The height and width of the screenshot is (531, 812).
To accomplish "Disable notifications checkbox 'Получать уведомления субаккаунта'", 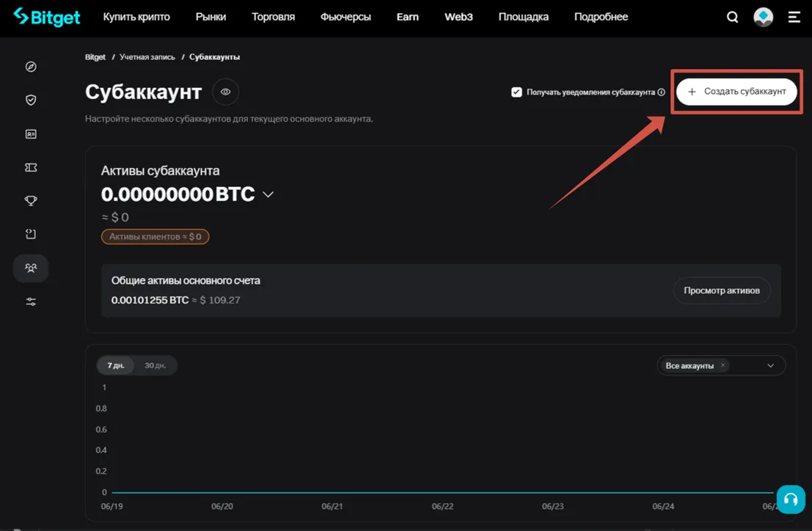I will click(x=516, y=92).
